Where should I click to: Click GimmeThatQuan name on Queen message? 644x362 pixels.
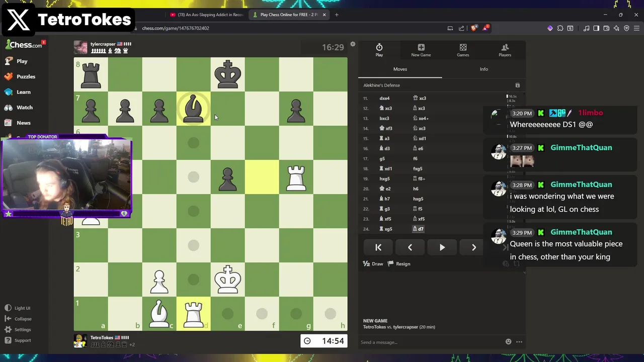(581, 232)
